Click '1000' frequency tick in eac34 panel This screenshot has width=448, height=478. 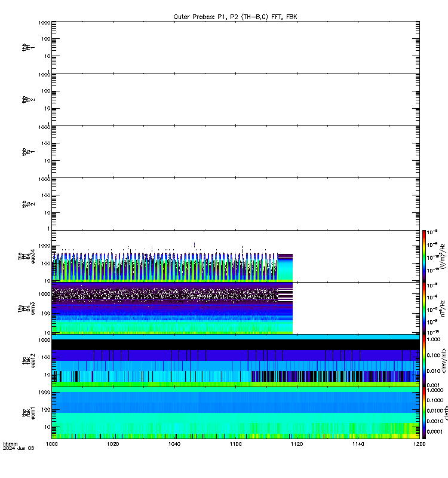pyautogui.click(x=45, y=246)
